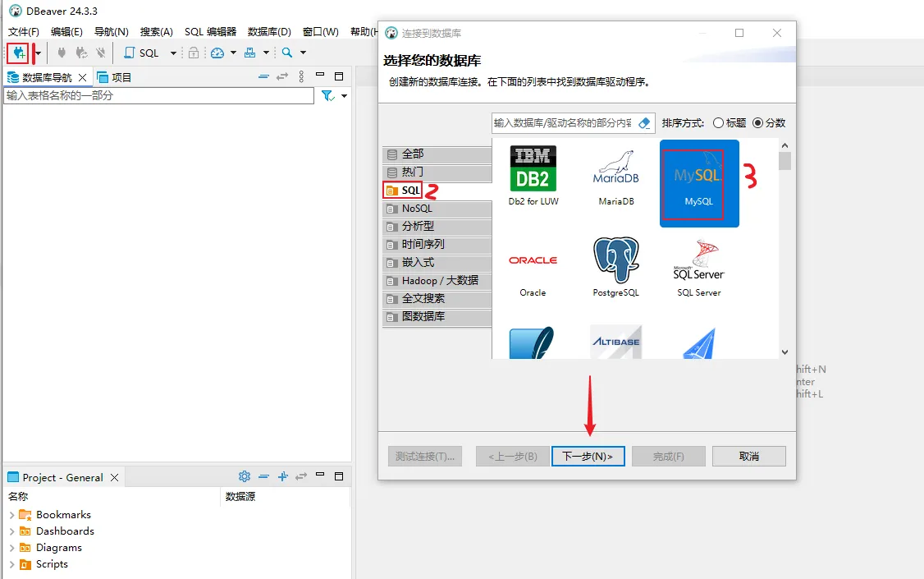Viewport: 924px width, 579px height.
Task: Select the 时间序列 category
Action: point(437,245)
